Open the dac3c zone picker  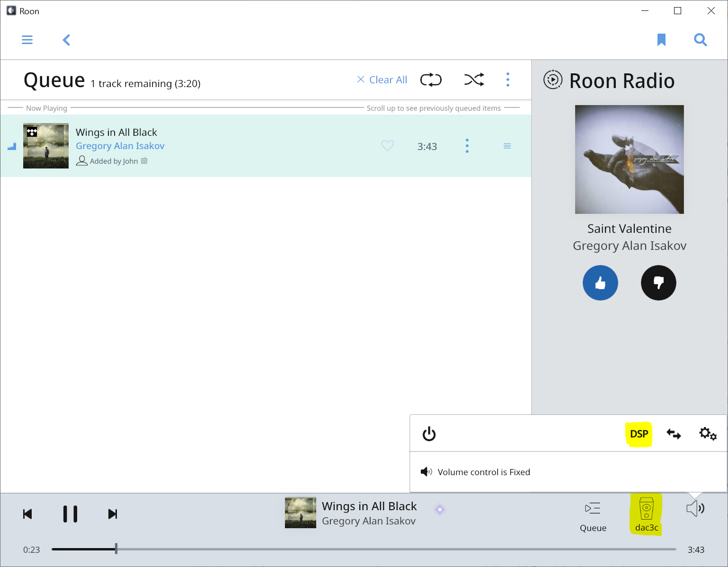tap(647, 515)
